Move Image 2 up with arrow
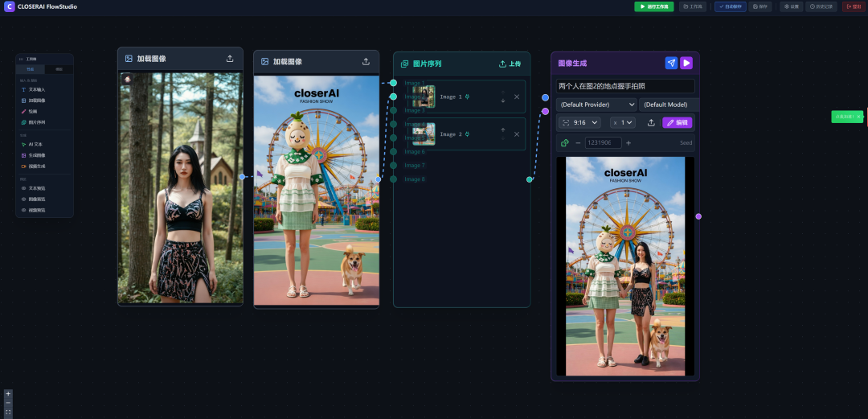Image resolution: width=868 pixels, height=419 pixels. point(503,130)
